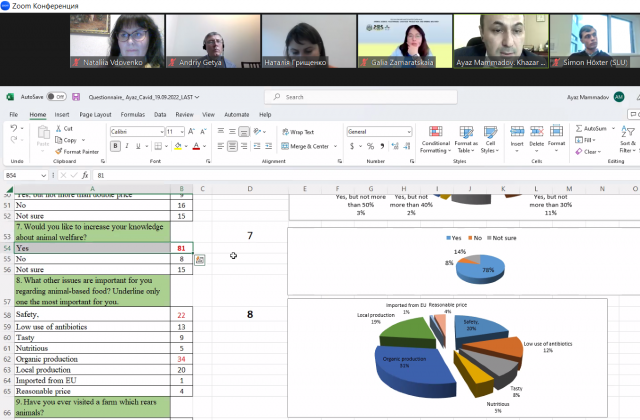Open the Font name dropdown
This screenshot has width=640, height=420.
162,131
